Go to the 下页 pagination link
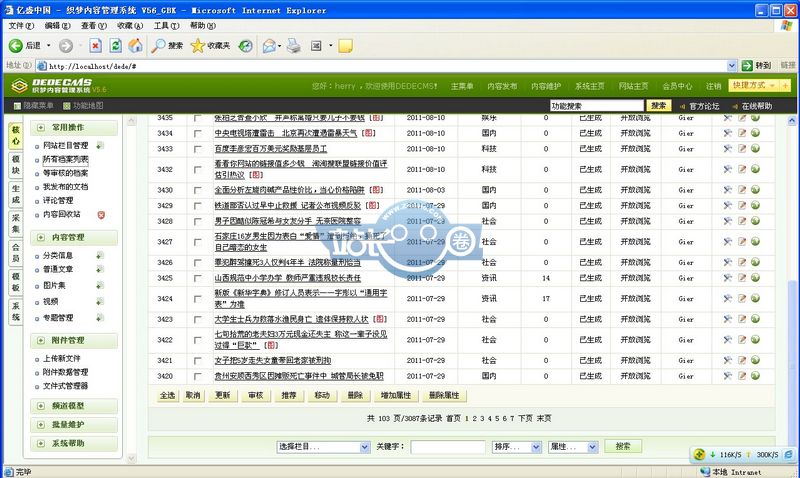 tap(525, 418)
